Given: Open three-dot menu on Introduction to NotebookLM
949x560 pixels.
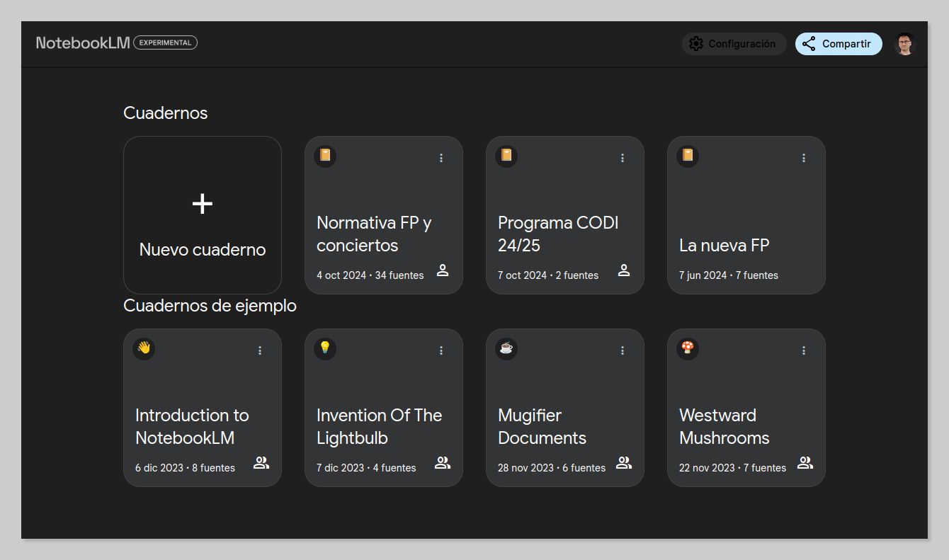Looking at the screenshot, I should (x=260, y=350).
